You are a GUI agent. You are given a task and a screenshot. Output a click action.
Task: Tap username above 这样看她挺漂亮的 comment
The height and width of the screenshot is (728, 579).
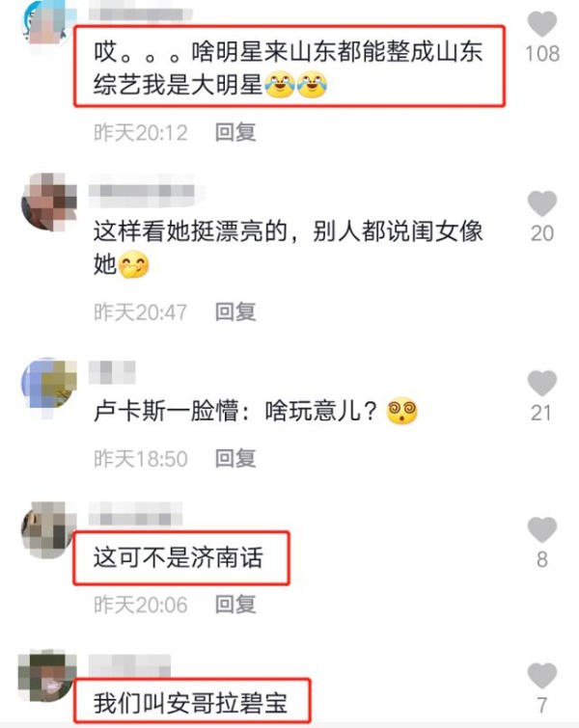[147, 191]
